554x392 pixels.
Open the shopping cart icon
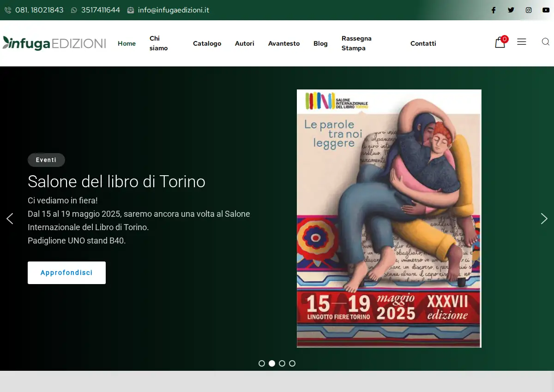[x=500, y=42]
